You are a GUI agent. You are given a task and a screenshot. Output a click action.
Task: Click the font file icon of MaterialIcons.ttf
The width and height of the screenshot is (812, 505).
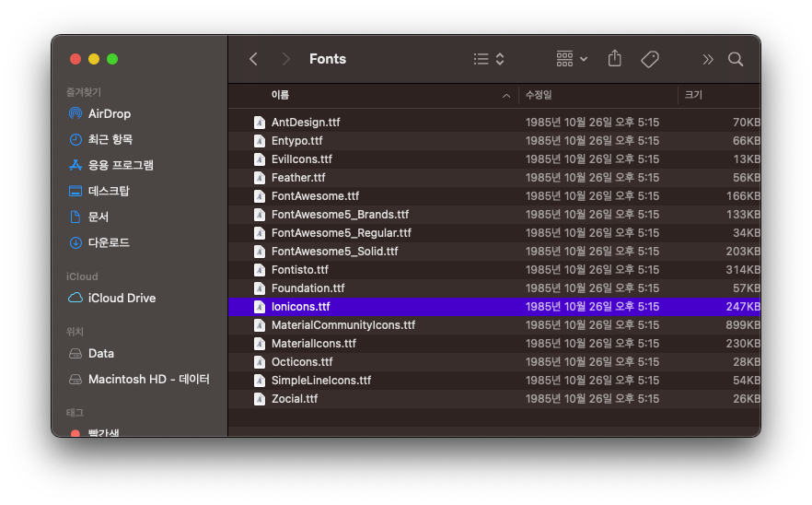tap(260, 343)
